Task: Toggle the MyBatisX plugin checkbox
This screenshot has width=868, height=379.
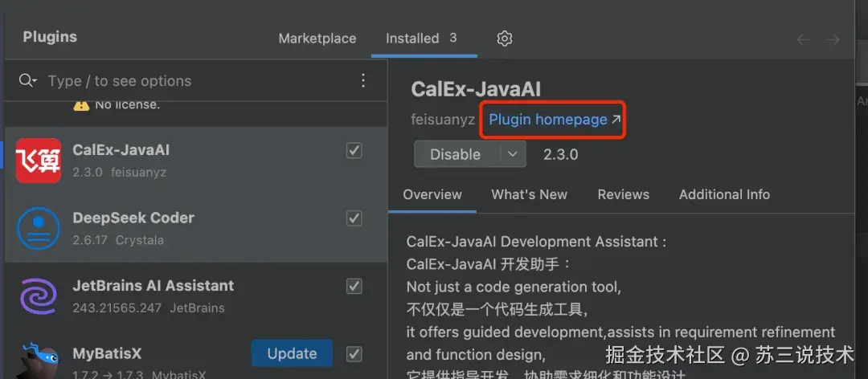Action: 354,353
